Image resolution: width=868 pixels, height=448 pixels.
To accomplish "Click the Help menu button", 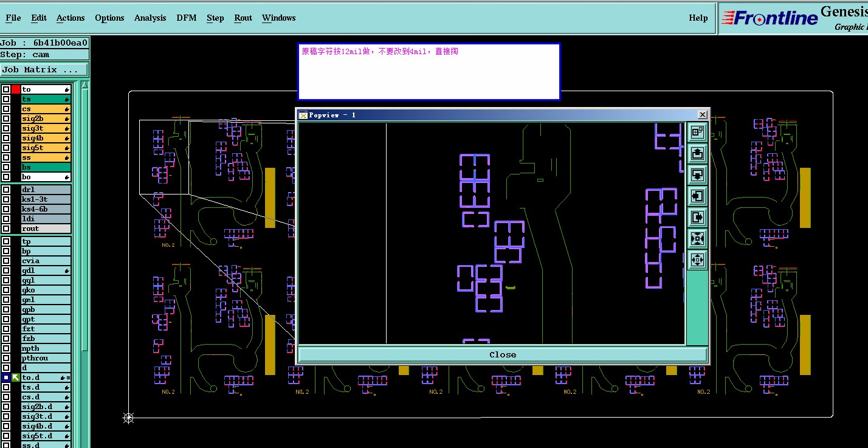I will pyautogui.click(x=698, y=18).
